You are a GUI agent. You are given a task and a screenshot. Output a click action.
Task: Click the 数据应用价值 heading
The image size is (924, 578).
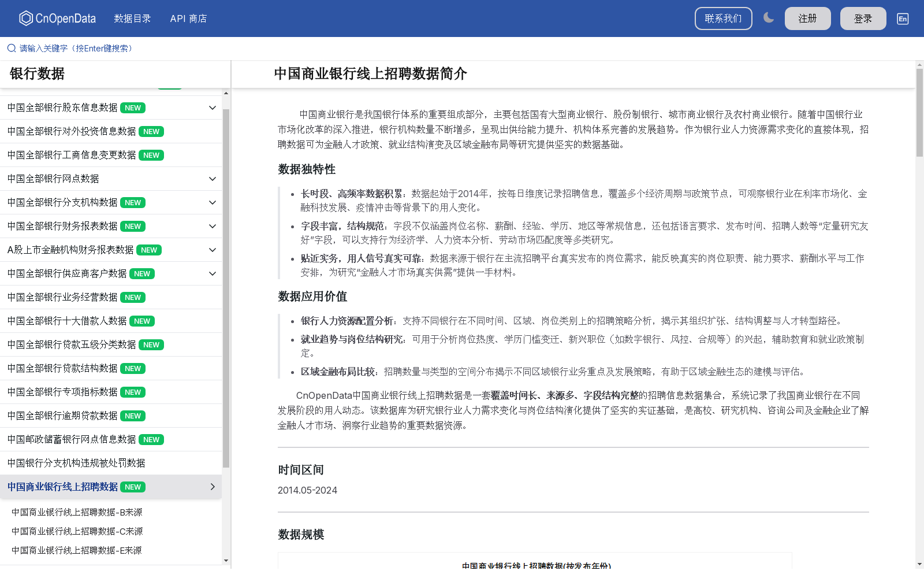[312, 297]
